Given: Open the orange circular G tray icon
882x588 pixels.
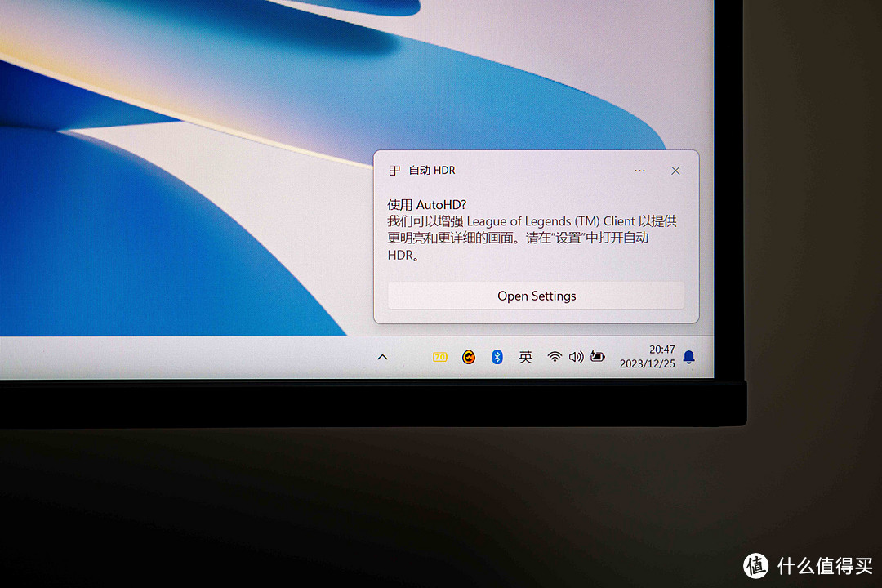Looking at the screenshot, I should pos(469,357).
